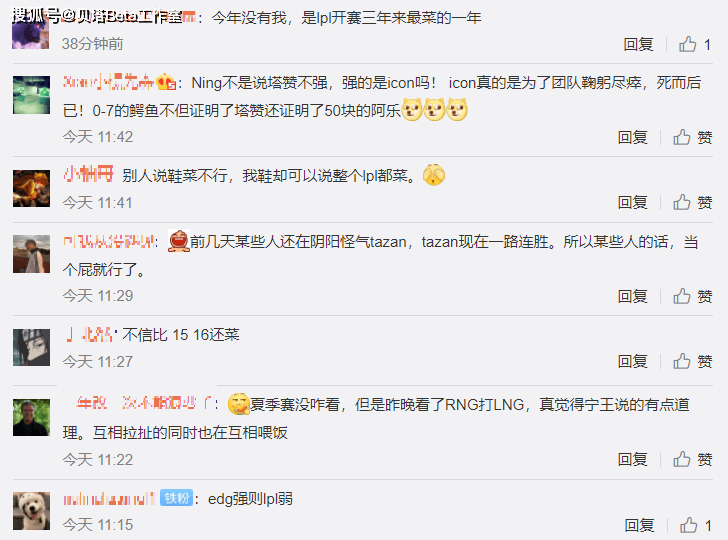
Task: Open the username on the 11:41 comment
Action: 88,175
